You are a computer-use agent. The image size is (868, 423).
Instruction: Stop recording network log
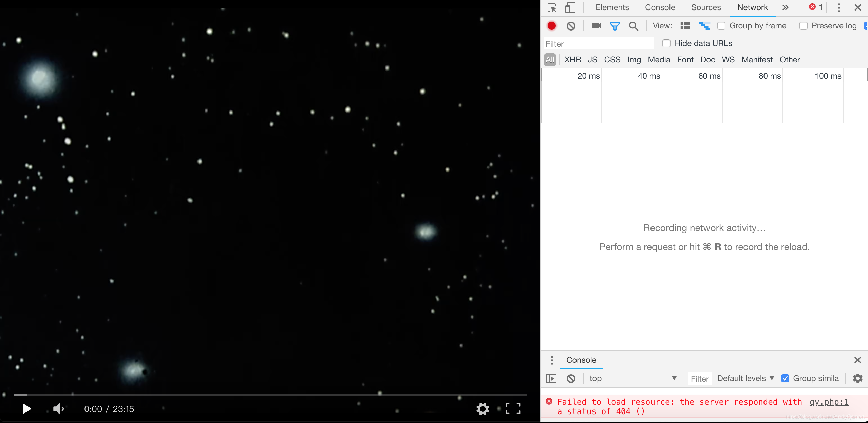(x=552, y=26)
